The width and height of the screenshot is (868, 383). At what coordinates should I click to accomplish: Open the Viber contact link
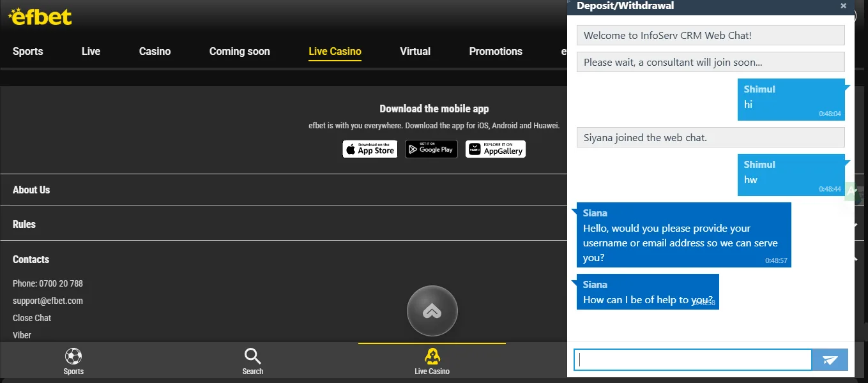coord(22,335)
